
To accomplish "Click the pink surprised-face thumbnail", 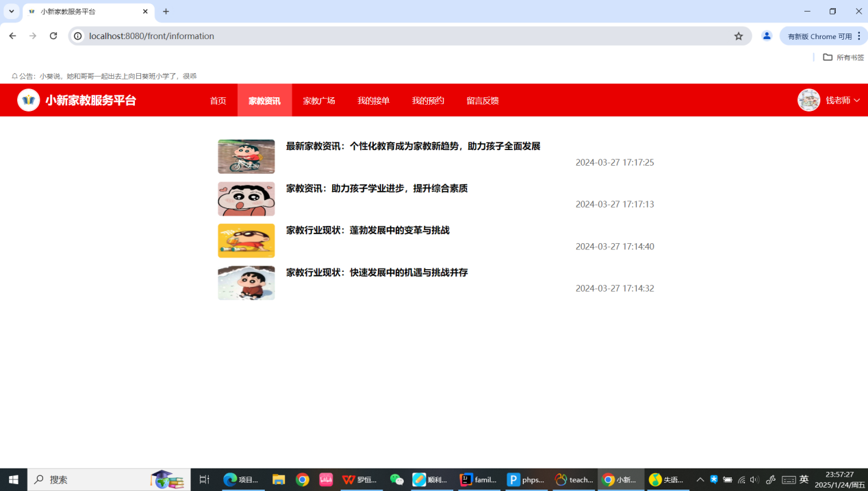I will pos(246,199).
